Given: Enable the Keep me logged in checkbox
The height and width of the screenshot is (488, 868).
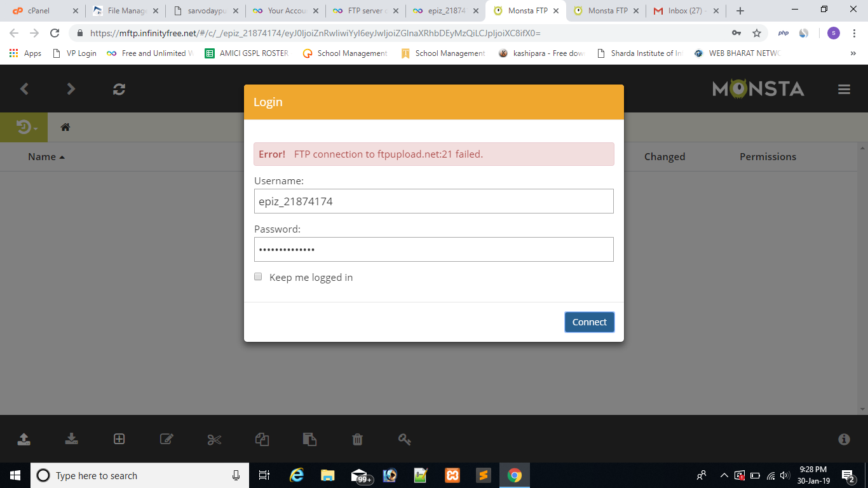Looking at the screenshot, I should click(258, 276).
